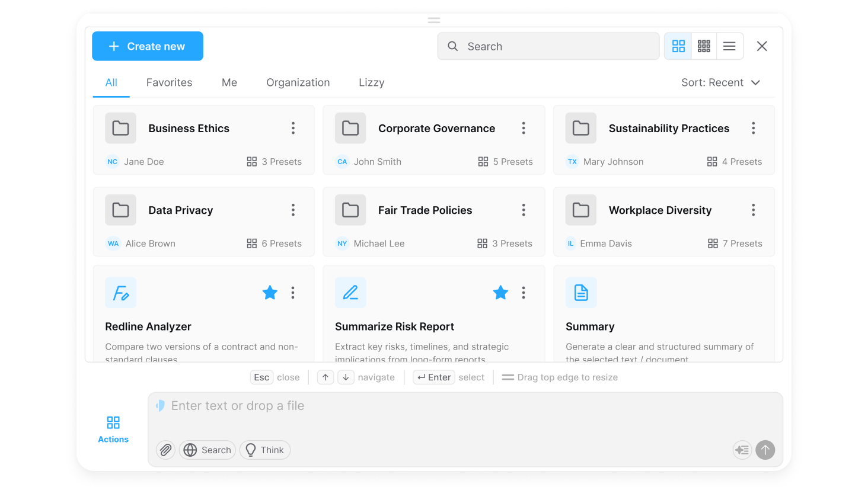Open more options for Workplace Diversity
The image size is (868, 487).
pos(754,210)
